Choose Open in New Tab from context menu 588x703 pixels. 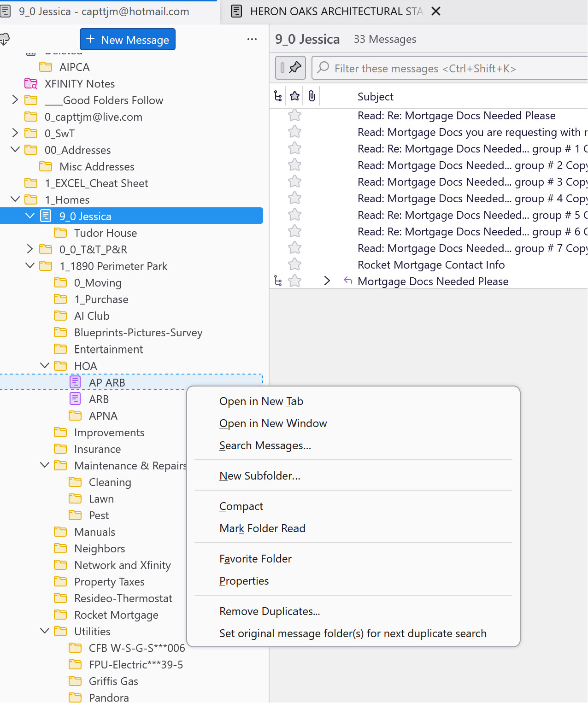261,401
